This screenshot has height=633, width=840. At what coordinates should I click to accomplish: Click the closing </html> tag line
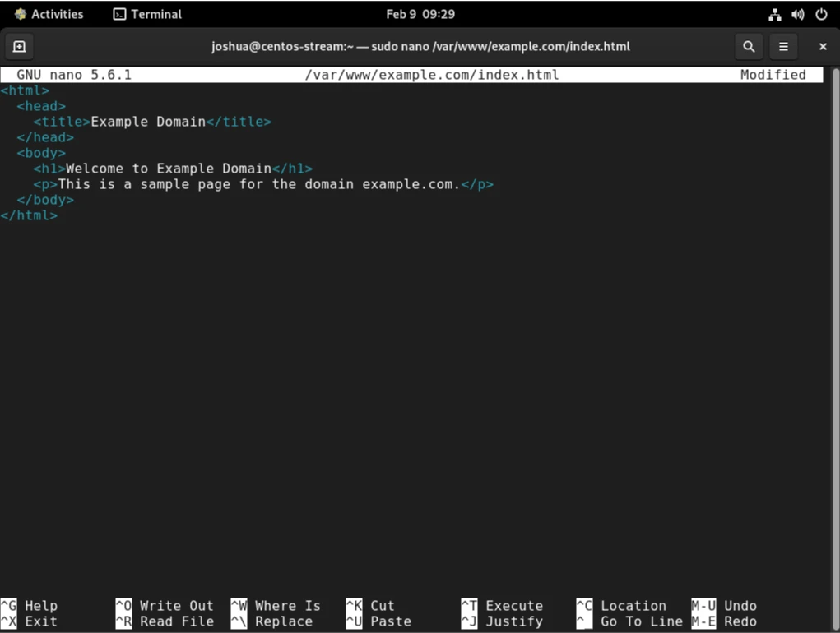tap(29, 215)
